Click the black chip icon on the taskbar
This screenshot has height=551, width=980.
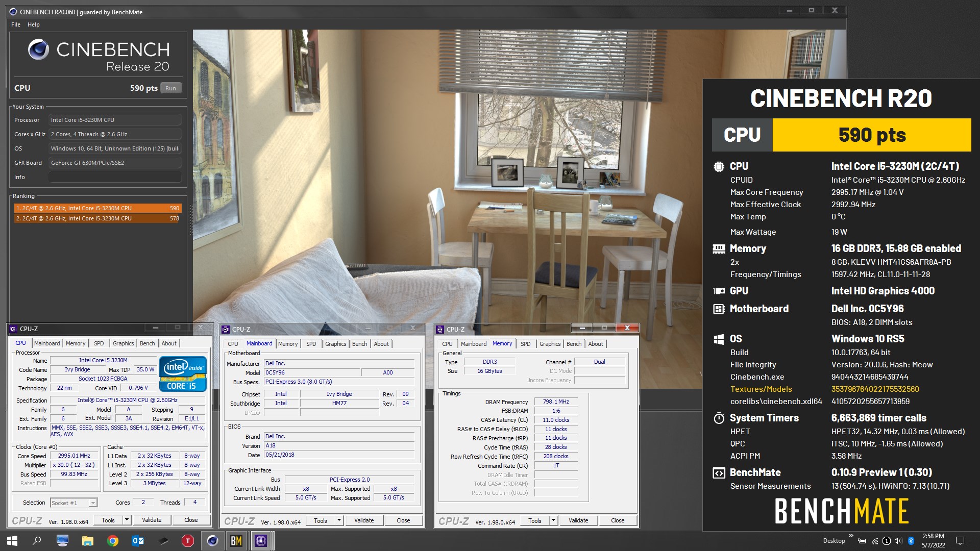point(163,541)
